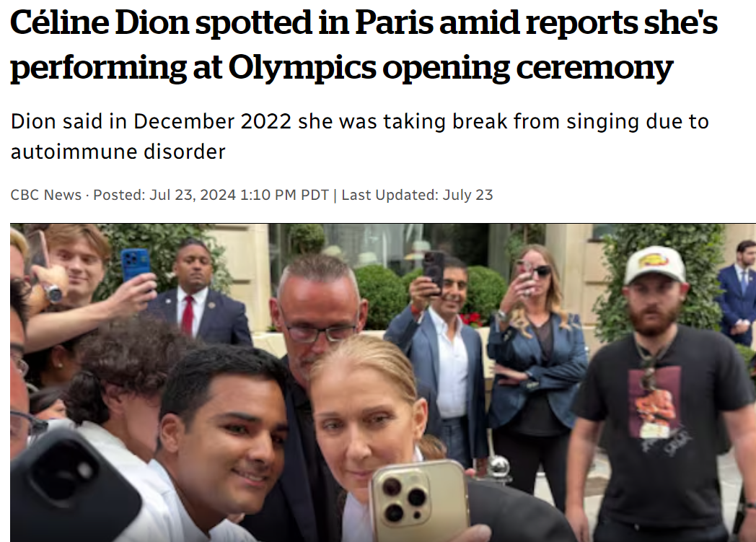Open the CBC News byline link
This screenshot has height=542, width=756.
46,195
